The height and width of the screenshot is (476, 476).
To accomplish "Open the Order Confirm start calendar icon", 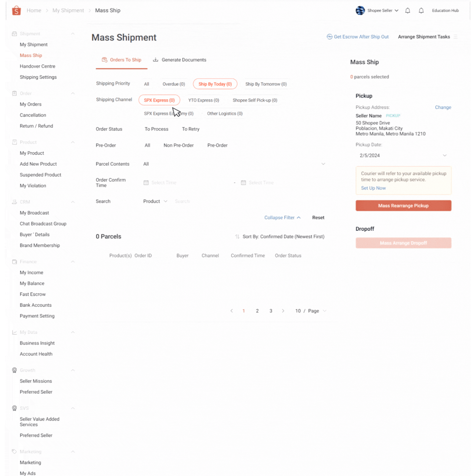I will pos(146,183).
